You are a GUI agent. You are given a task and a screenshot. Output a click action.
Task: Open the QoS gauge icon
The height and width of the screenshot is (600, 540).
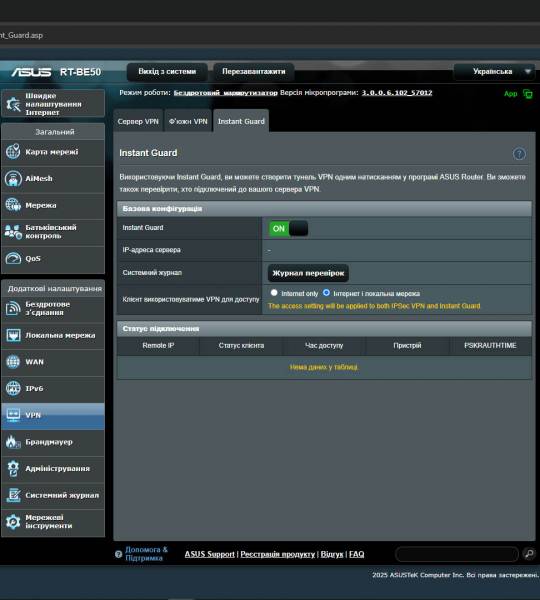pos(13,258)
